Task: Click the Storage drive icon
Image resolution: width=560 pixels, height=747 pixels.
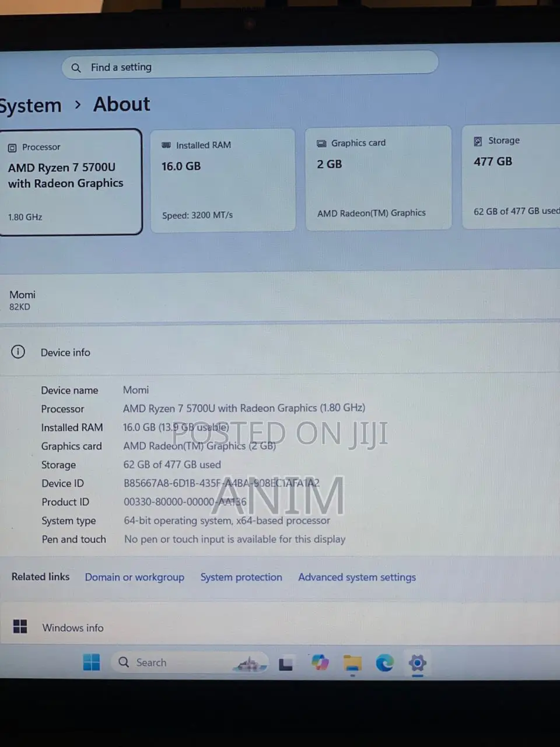Action: tap(478, 141)
